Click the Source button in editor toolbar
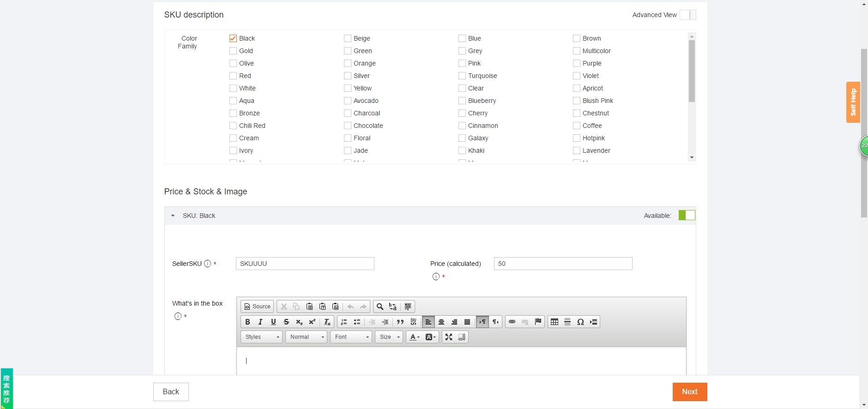Image resolution: width=868 pixels, height=409 pixels. (257, 307)
